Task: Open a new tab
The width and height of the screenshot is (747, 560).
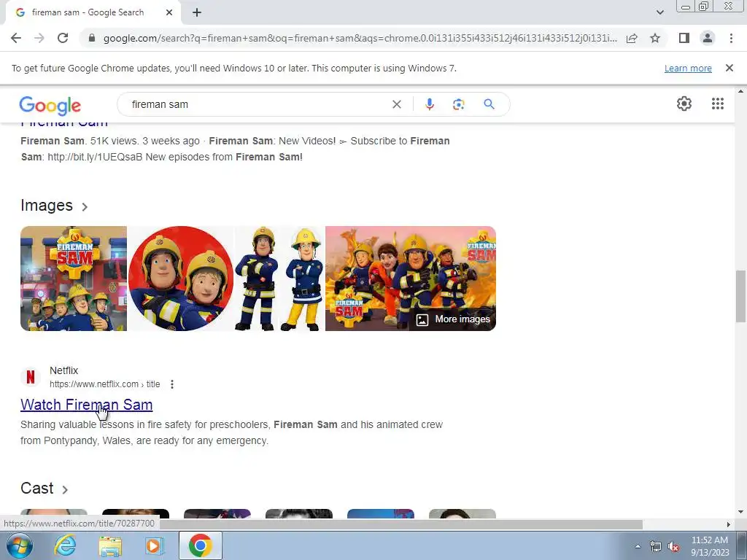Action: click(197, 12)
